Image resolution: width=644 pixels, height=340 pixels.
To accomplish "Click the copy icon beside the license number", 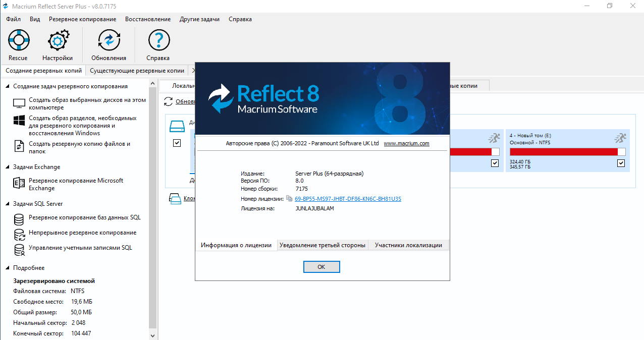I will 289,199.
